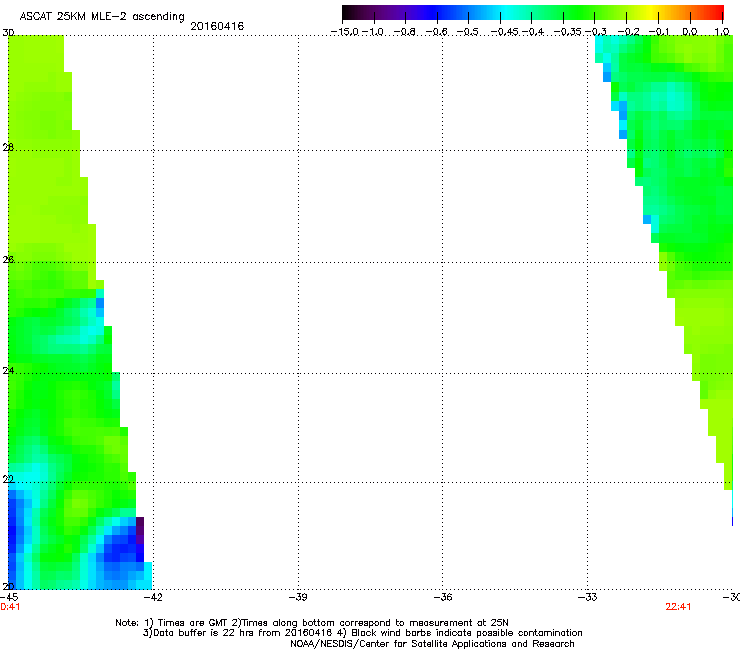Click the longitude label "-45"
The image size is (740, 650).
pyautogui.click(x=9, y=597)
